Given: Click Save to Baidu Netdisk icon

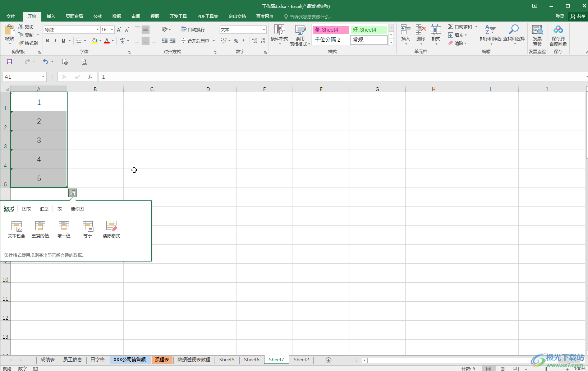Looking at the screenshot, I should (x=558, y=30).
